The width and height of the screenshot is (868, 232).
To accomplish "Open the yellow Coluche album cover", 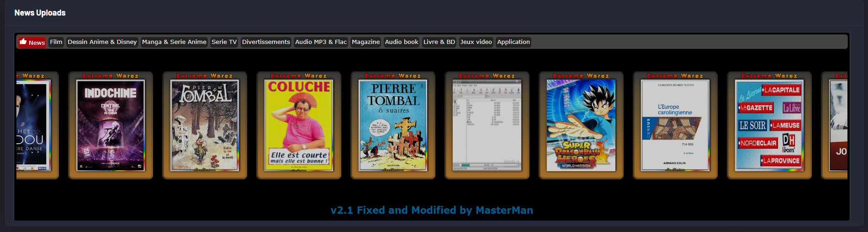I will [x=299, y=125].
